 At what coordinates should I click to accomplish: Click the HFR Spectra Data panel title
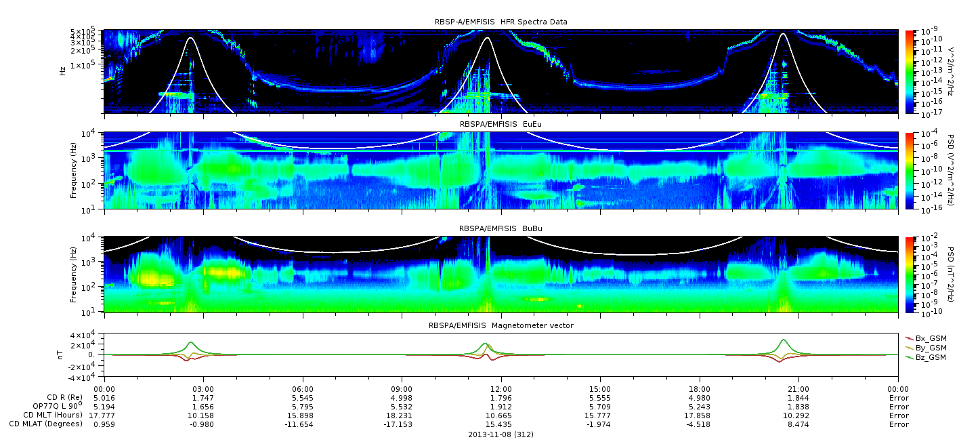pos(500,22)
